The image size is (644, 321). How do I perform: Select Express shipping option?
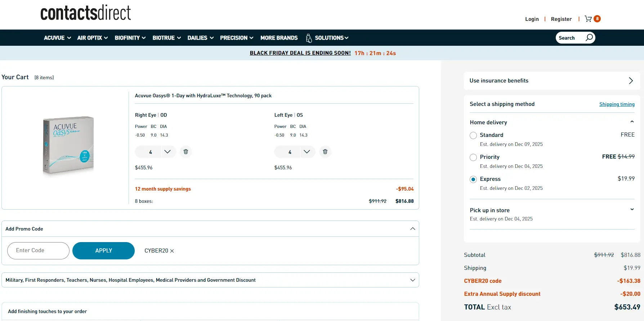click(x=473, y=179)
